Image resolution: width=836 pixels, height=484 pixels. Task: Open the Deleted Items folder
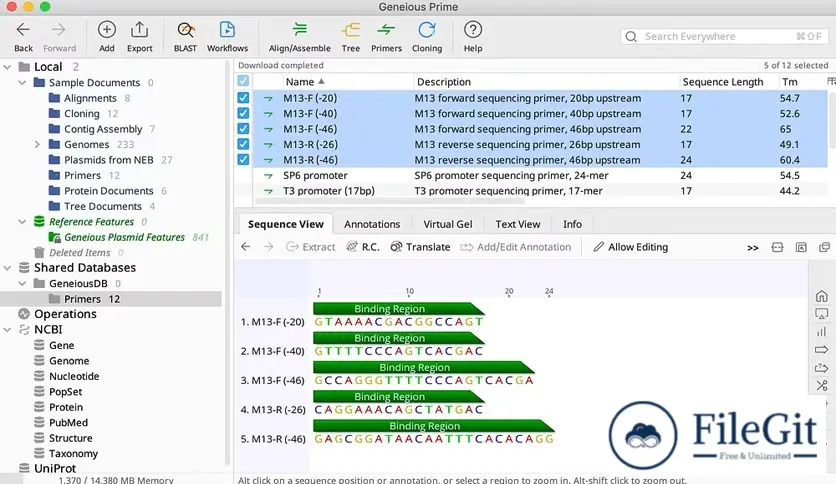(79, 253)
